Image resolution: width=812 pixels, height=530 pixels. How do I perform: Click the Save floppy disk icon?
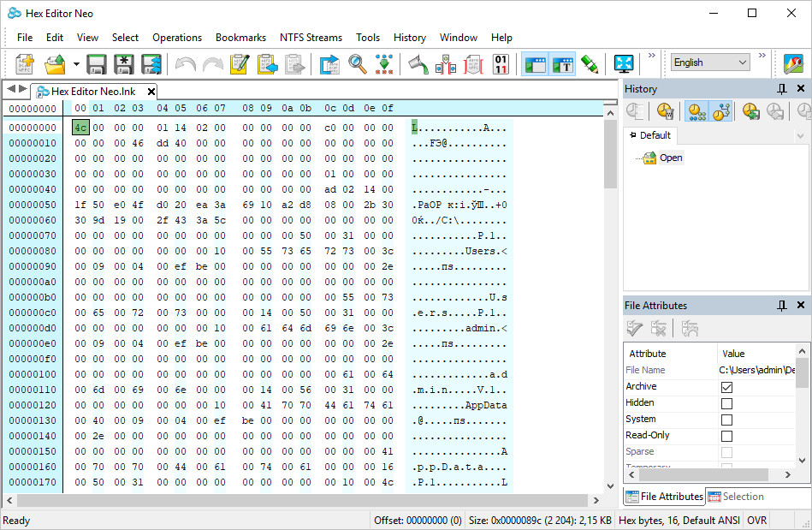click(x=97, y=64)
